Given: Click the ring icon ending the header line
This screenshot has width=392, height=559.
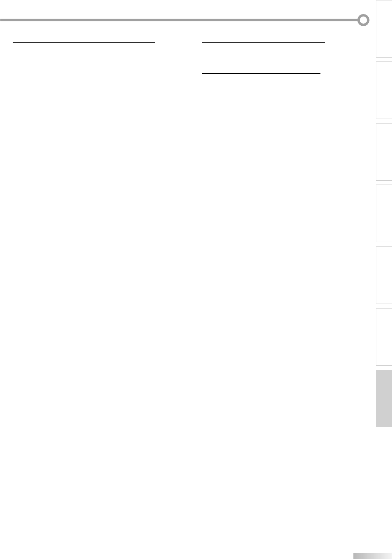Looking at the screenshot, I should (x=363, y=20).
